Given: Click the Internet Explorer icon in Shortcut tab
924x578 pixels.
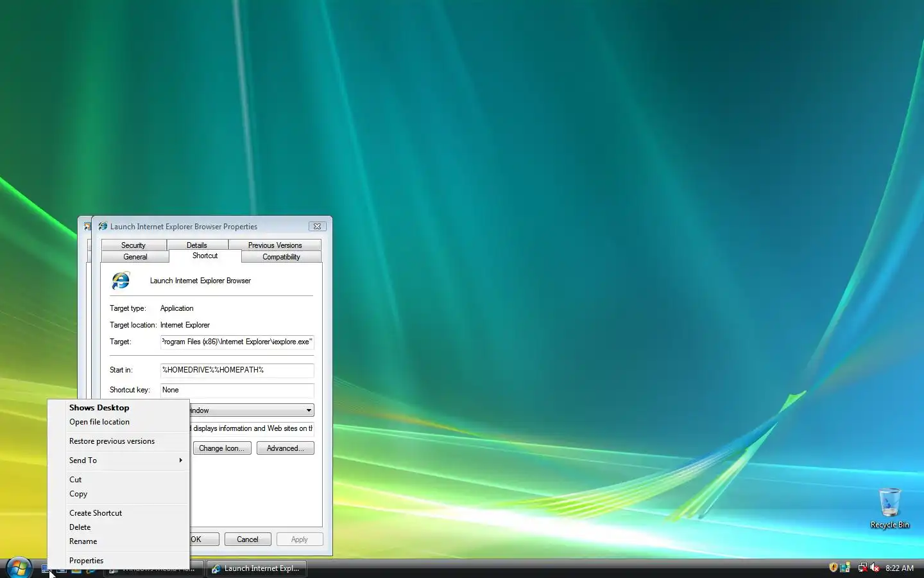Looking at the screenshot, I should [x=121, y=281].
